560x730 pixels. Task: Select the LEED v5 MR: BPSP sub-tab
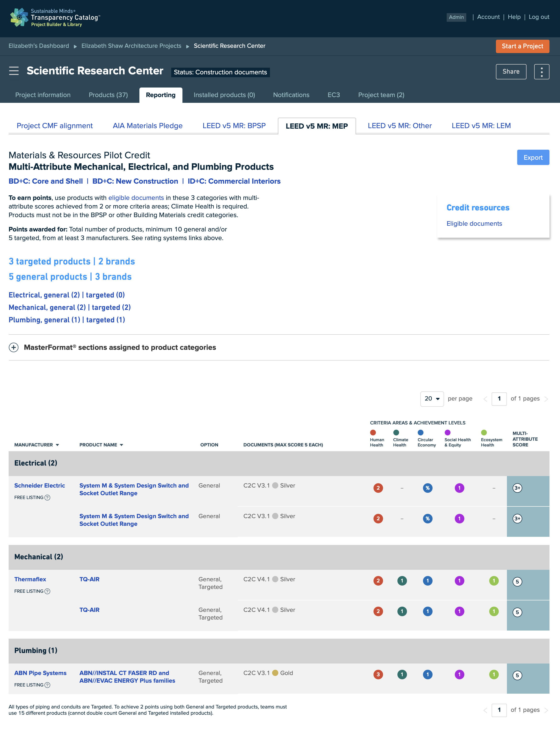tap(234, 126)
